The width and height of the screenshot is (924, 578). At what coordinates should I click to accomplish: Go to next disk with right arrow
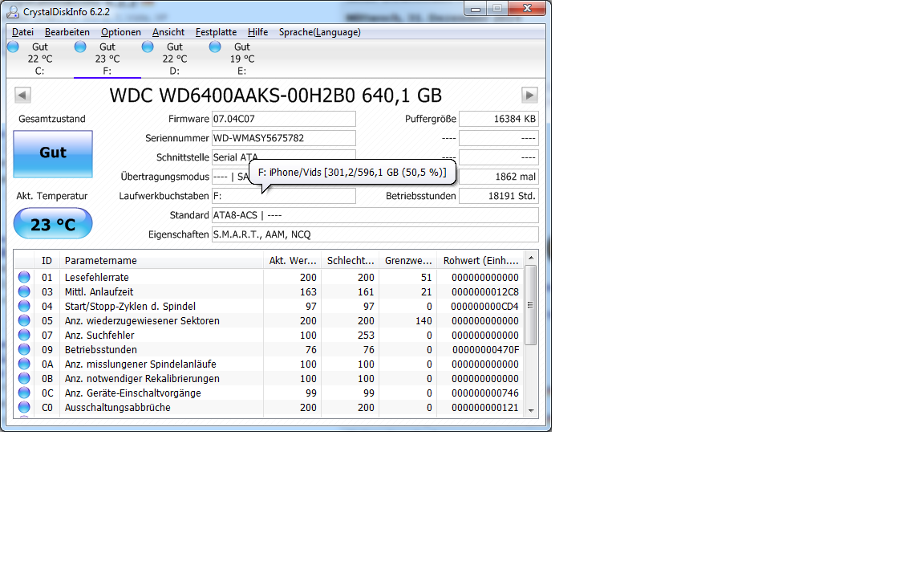click(x=529, y=95)
